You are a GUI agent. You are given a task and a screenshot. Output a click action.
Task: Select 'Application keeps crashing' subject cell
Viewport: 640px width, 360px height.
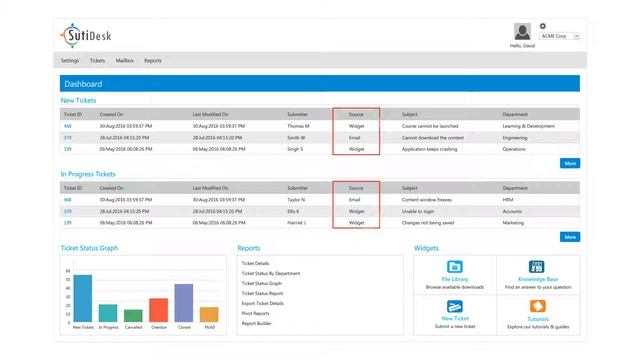pyautogui.click(x=429, y=149)
